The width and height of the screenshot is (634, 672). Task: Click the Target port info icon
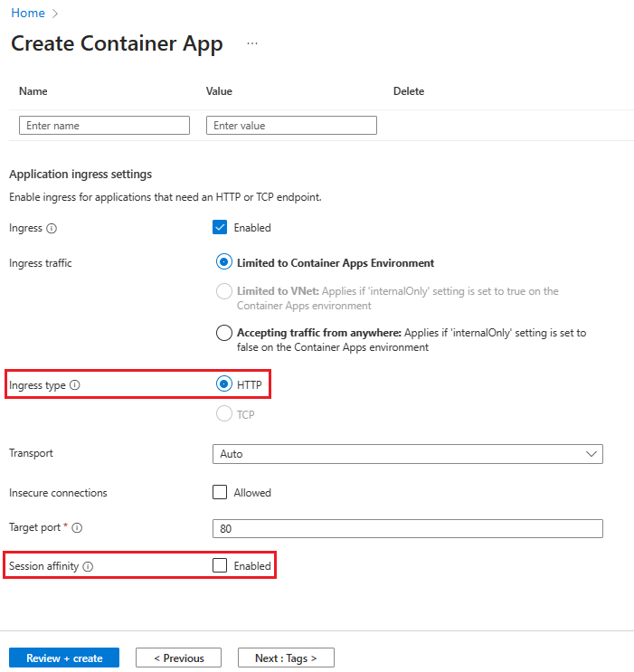[x=77, y=527]
